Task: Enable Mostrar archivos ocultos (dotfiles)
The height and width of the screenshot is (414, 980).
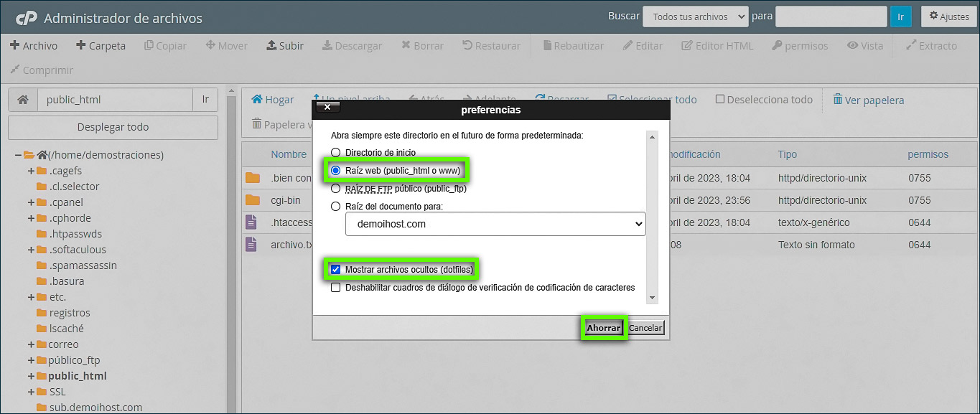Action: pos(336,268)
